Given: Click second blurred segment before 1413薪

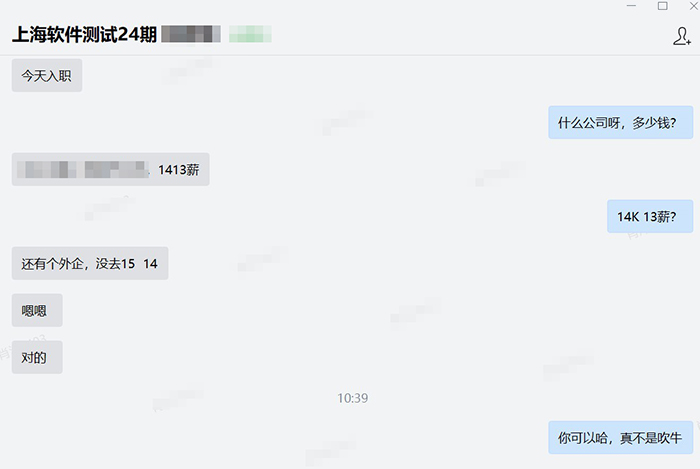Looking at the screenshot, I should 116,170.
